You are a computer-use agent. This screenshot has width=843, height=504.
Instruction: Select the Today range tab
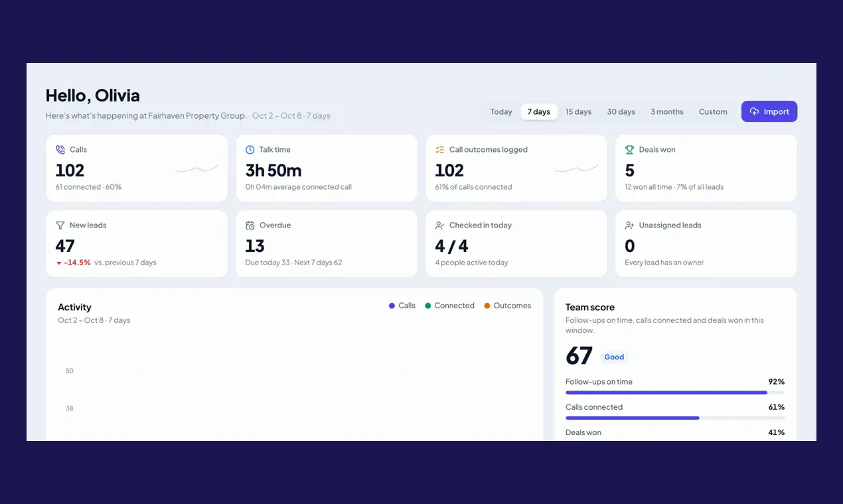(501, 111)
